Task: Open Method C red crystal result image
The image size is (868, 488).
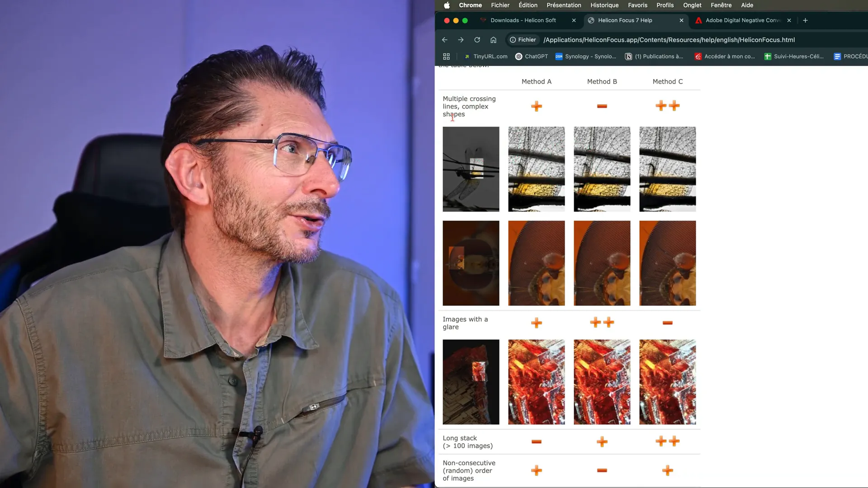Action: coord(667,382)
